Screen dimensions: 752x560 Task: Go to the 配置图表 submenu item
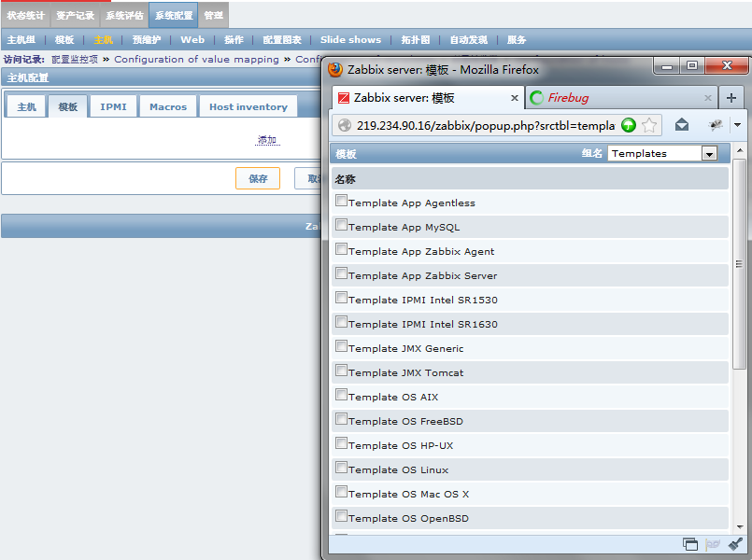[282, 40]
